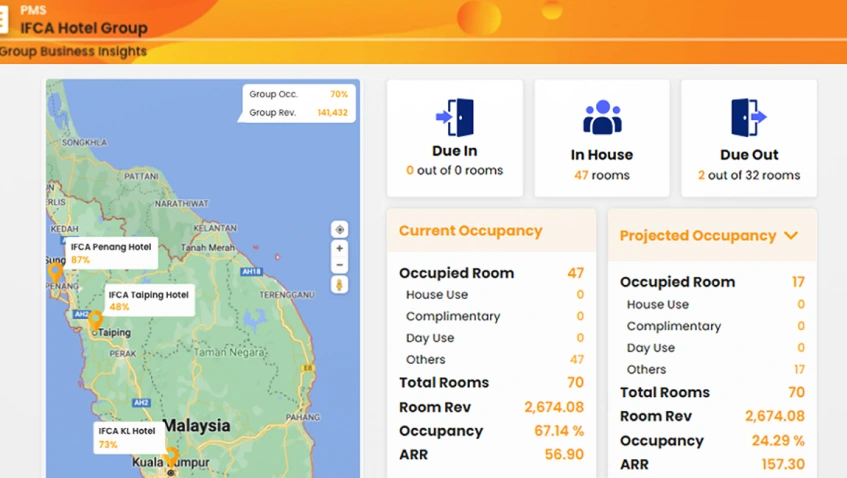Open the Due In card
Image resolution: width=847 pixels, height=478 pixels.
[455, 138]
